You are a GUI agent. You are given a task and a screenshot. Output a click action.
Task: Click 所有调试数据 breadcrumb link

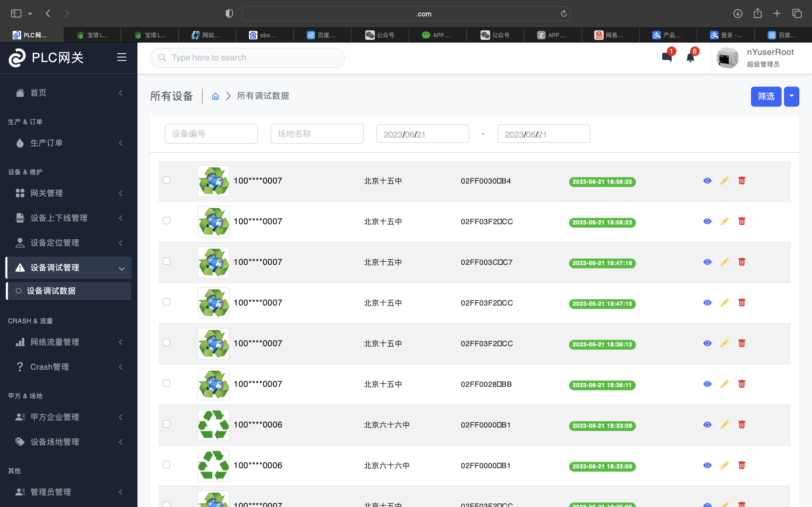pos(263,95)
